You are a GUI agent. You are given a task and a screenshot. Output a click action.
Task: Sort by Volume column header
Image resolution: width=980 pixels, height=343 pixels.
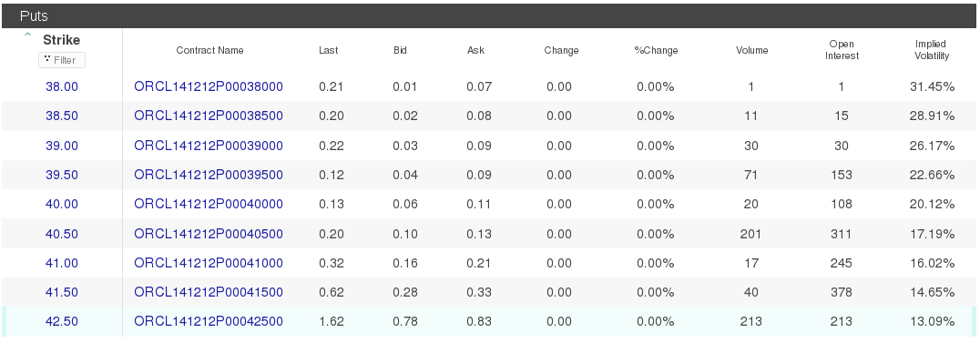pos(752,51)
